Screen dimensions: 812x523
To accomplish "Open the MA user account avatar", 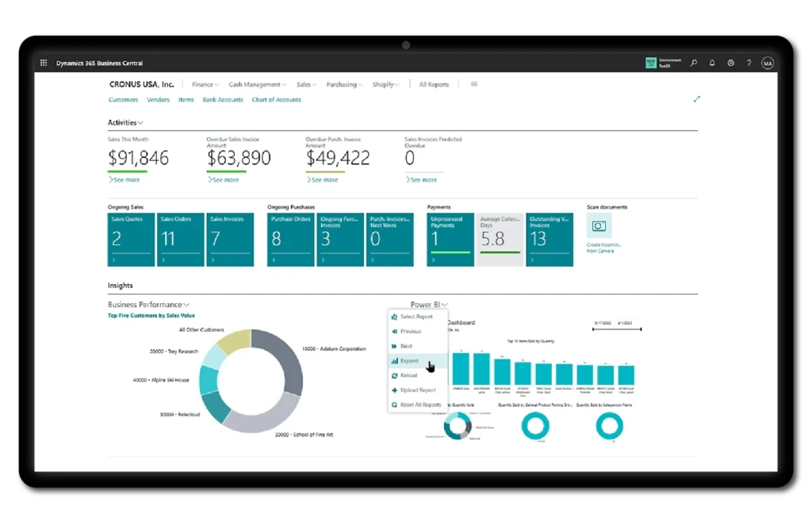I will pyautogui.click(x=768, y=63).
